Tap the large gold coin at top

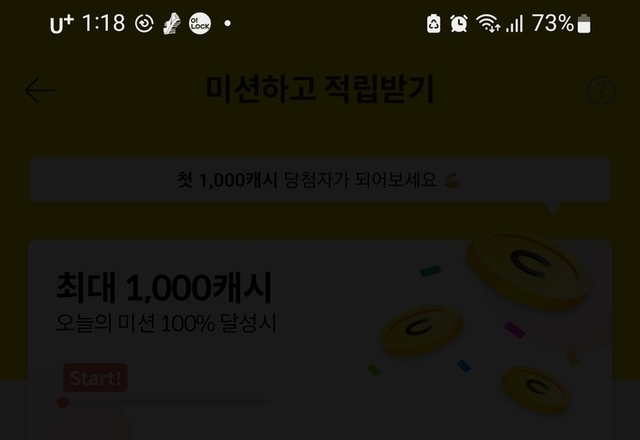click(529, 268)
